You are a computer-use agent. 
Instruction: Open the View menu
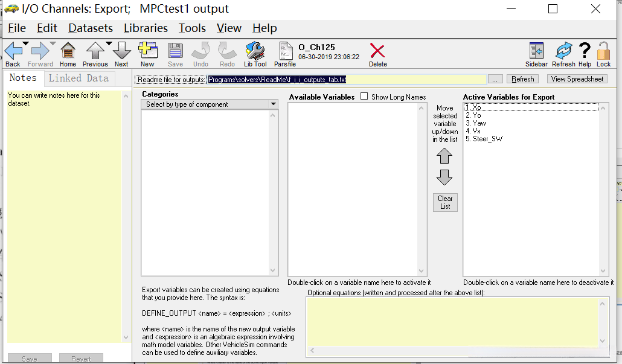[229, 28]
